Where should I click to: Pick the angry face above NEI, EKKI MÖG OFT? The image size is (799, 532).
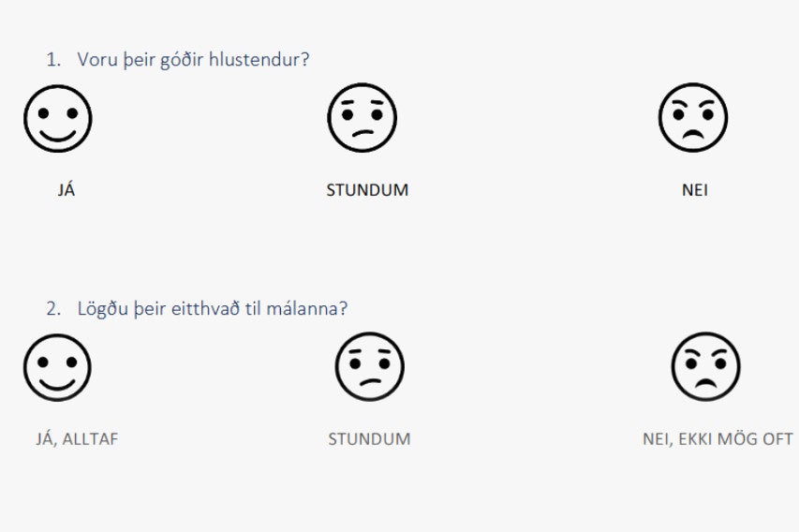[x=705, y=366]
